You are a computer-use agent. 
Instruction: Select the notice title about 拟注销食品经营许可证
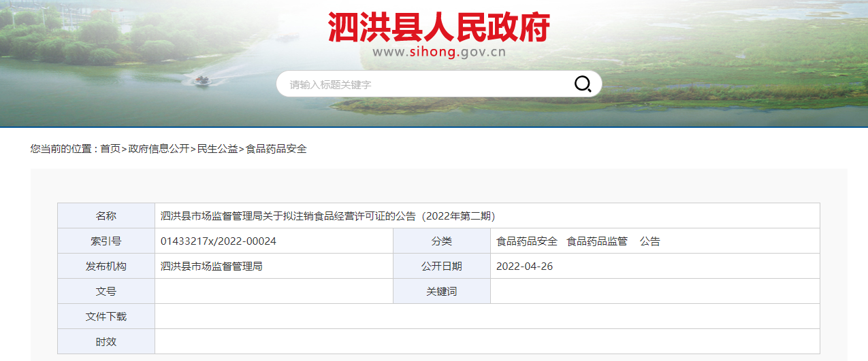click(327, 216)
